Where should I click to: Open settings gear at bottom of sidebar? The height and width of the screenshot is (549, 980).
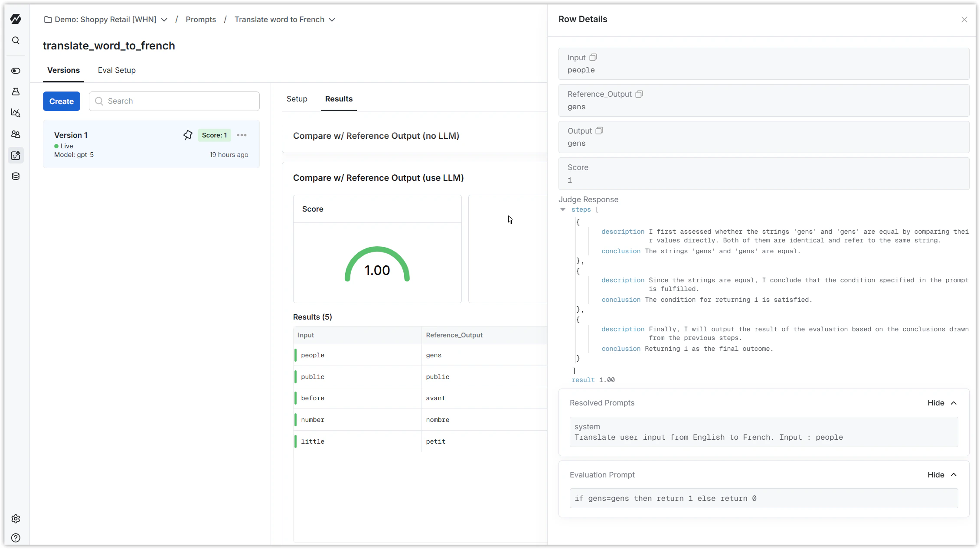coord(16,519)
